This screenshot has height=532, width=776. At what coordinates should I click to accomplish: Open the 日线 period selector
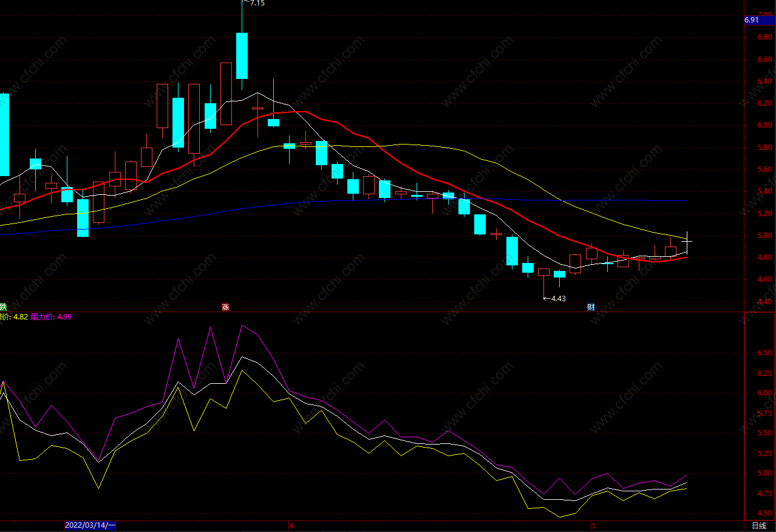[759, 525]
